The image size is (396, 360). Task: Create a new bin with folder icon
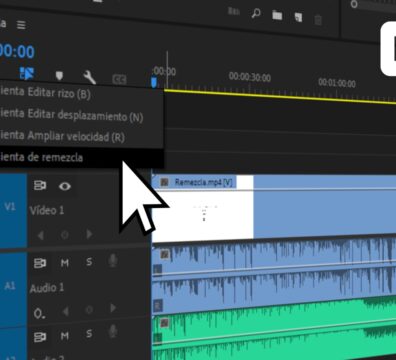(277, 15)
